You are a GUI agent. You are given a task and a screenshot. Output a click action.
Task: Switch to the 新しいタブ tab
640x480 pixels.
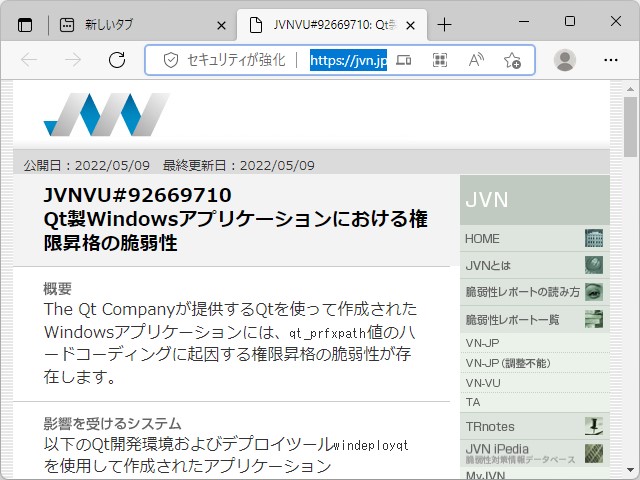pyautogui.click(x=142, y=25)
